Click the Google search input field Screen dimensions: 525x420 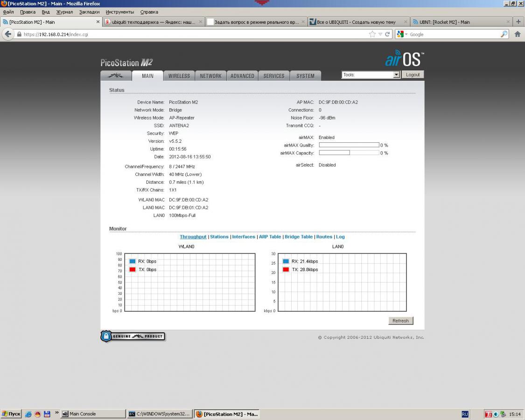(455, 34)
